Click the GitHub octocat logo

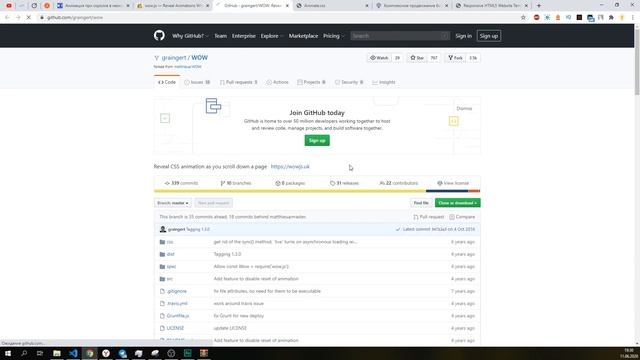159,36
